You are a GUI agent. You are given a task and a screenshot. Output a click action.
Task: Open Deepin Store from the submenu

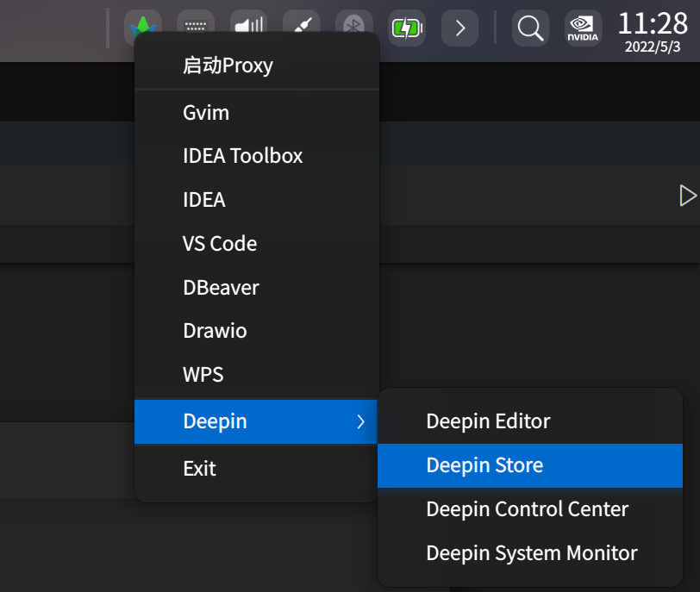[x=484, y=465]
